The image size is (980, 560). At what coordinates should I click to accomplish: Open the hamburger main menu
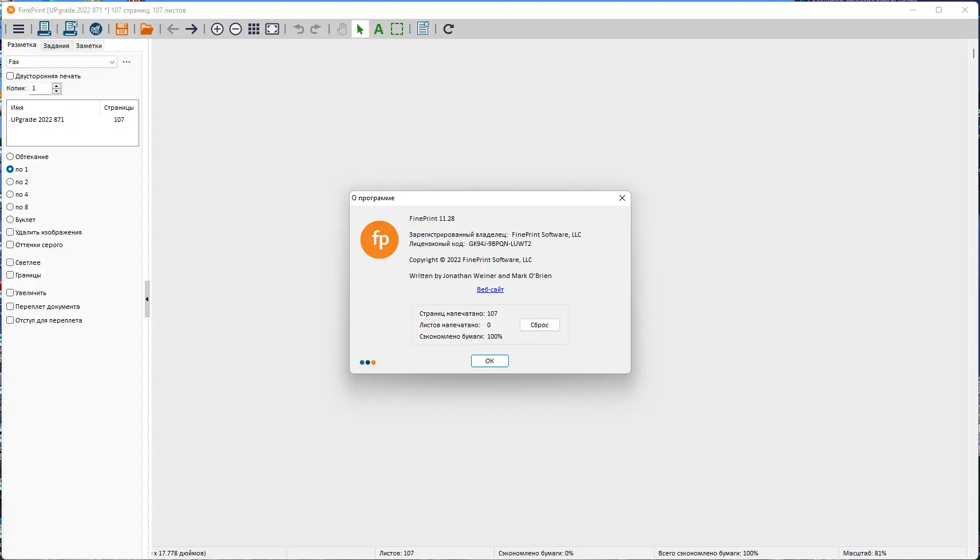(18, 29)
